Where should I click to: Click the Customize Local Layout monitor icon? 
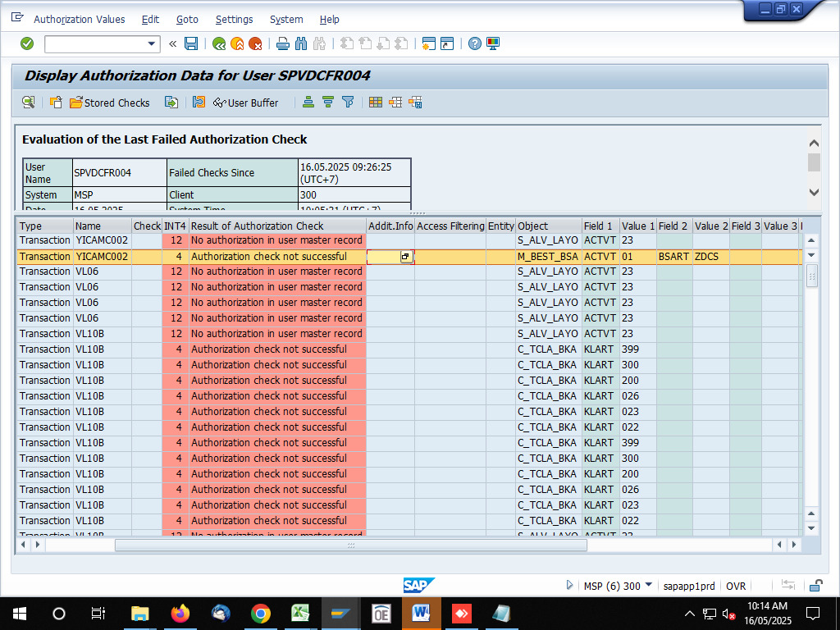click(493, 44)
